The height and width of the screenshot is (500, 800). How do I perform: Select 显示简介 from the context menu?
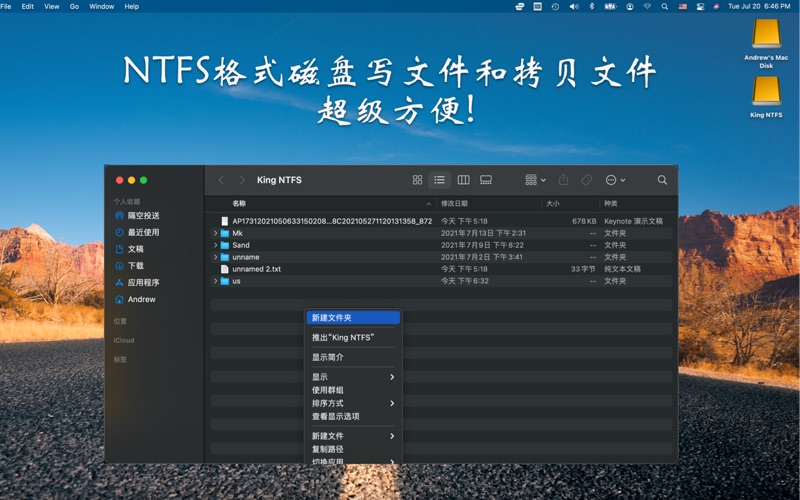point(328,357)
